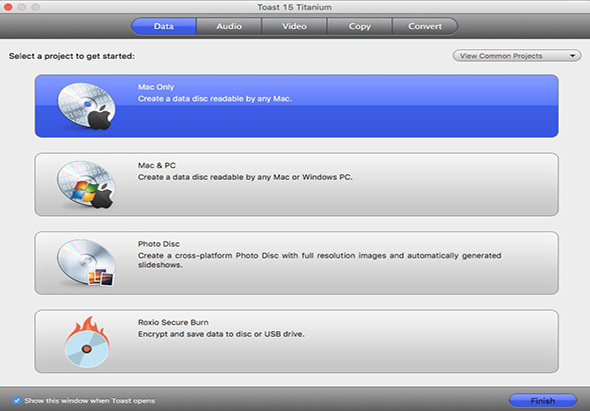The width and height of the screenshot is (590, 411).
Task: Open the Video tab
Action: pyautogui.click(x=294, y=26)
